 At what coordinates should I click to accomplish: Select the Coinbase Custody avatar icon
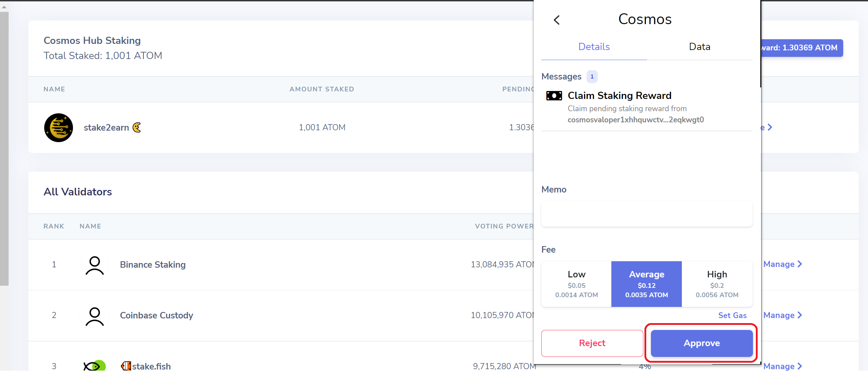click(95, 316)
